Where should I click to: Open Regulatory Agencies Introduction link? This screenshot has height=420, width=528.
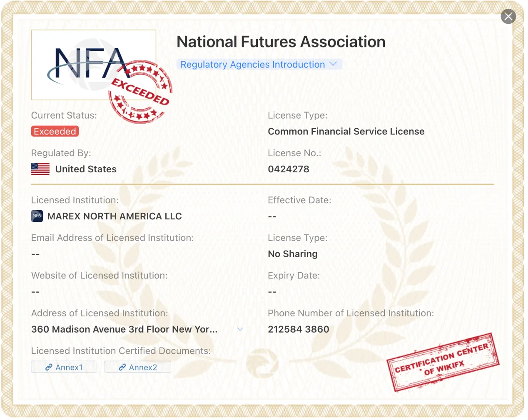(252, 65)
